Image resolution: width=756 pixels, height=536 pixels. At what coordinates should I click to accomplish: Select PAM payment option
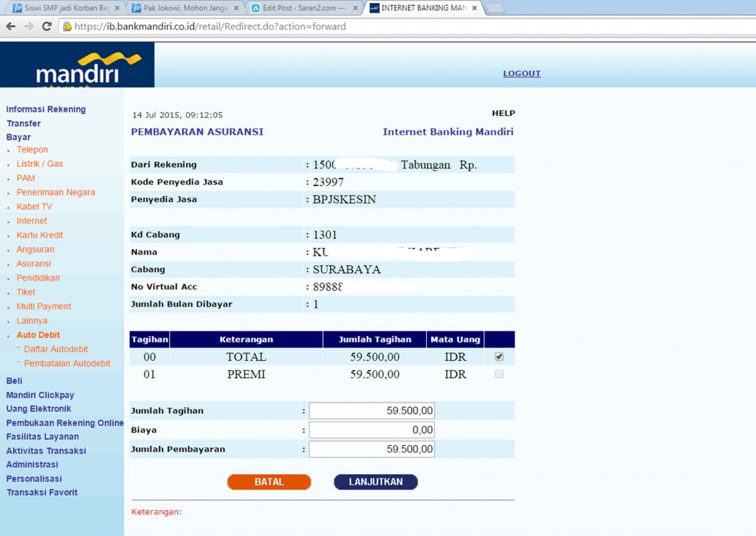click(26, 179)
